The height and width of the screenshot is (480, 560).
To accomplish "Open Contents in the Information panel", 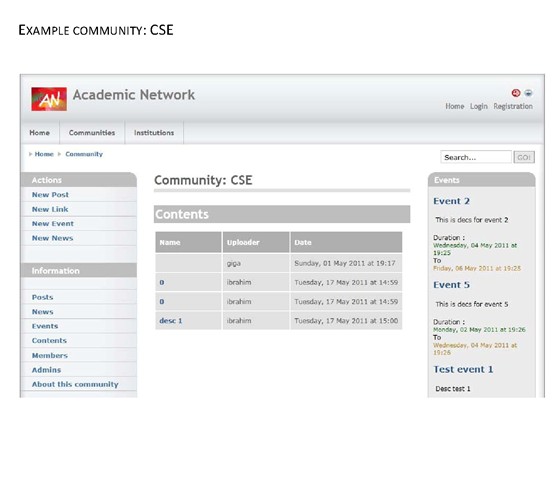I will [x=49, y=340].
